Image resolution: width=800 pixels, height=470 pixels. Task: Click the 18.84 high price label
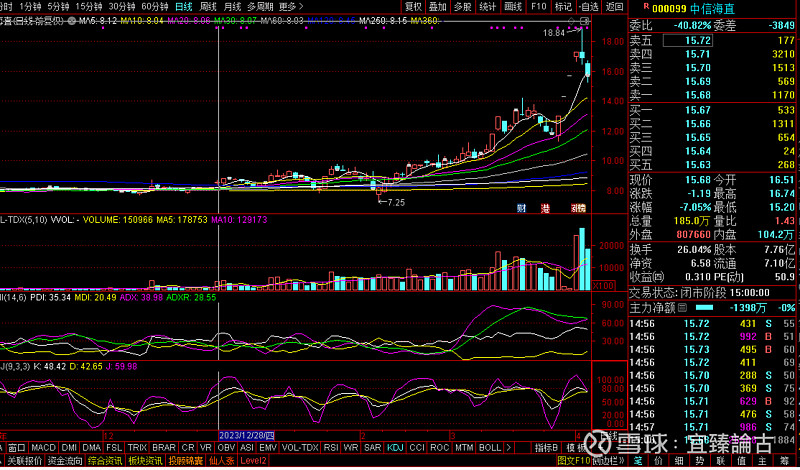554,33
